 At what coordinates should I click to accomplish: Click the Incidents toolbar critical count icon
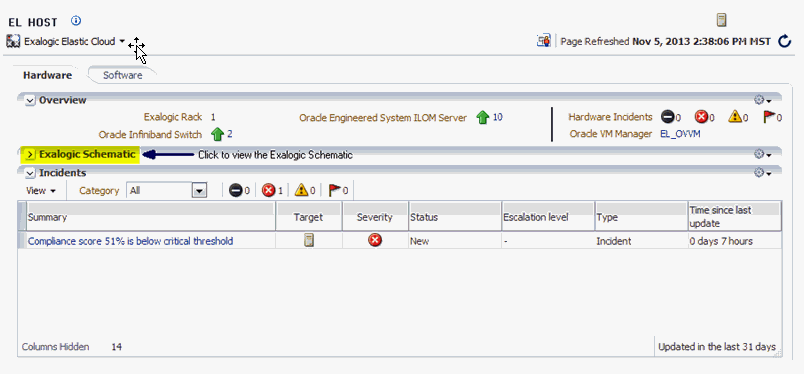(x=269, y=190)
